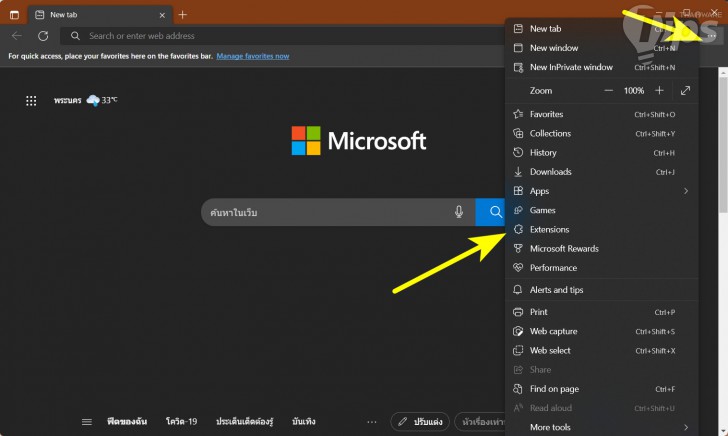Show more feed categories ellipsis
This screenshot has height=436, width=728.
coord(372,422)
